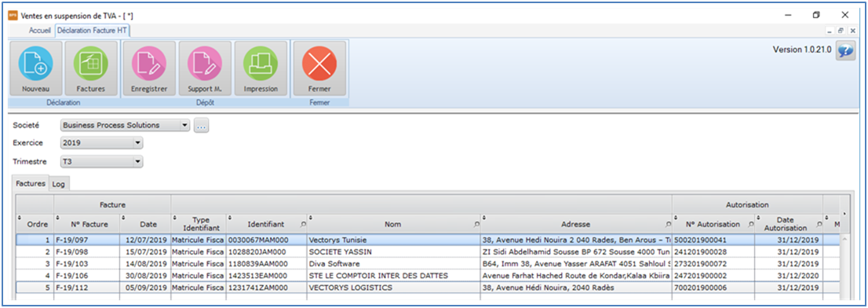Minimize the inner document window

coord(830,31)
